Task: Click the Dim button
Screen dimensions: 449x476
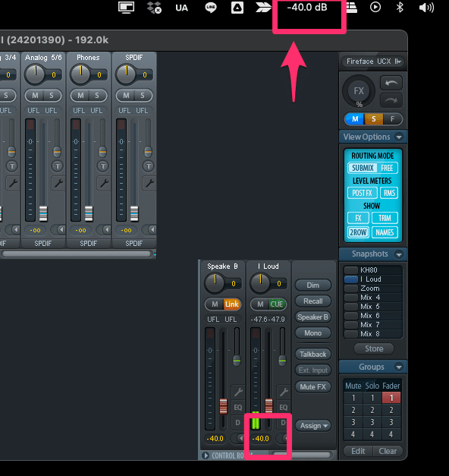Action: click(x=312, y=285)
